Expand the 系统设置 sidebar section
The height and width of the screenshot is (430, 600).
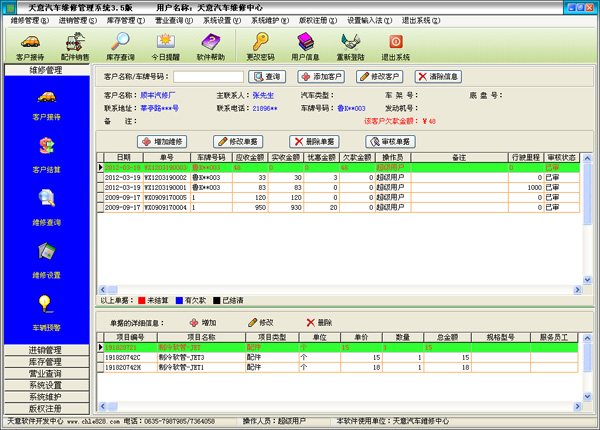pyautogui.click(x=46, y=385)
